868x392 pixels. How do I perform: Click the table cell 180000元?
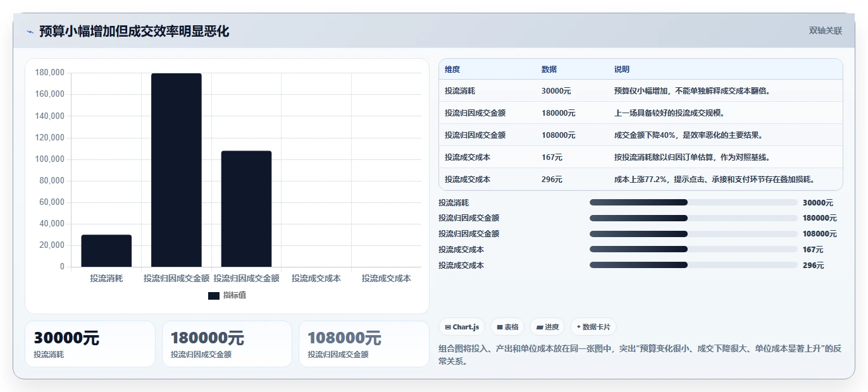point(558,113)
